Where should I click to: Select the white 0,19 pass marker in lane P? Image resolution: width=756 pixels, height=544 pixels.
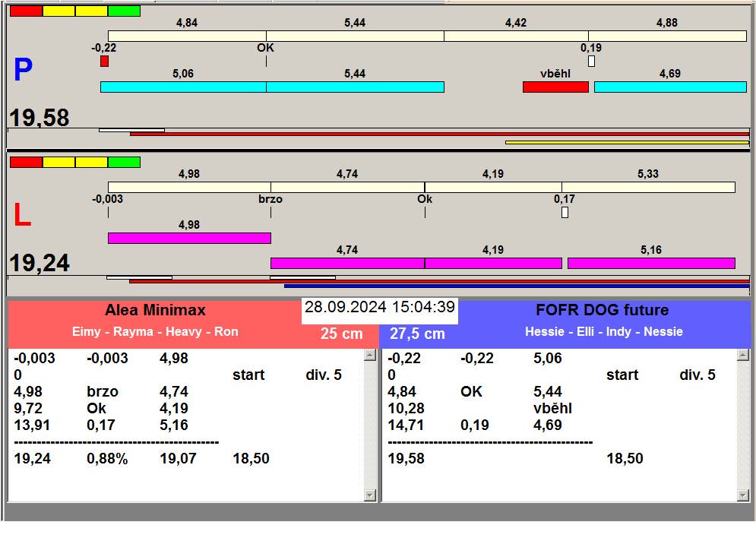pos(592,62)
